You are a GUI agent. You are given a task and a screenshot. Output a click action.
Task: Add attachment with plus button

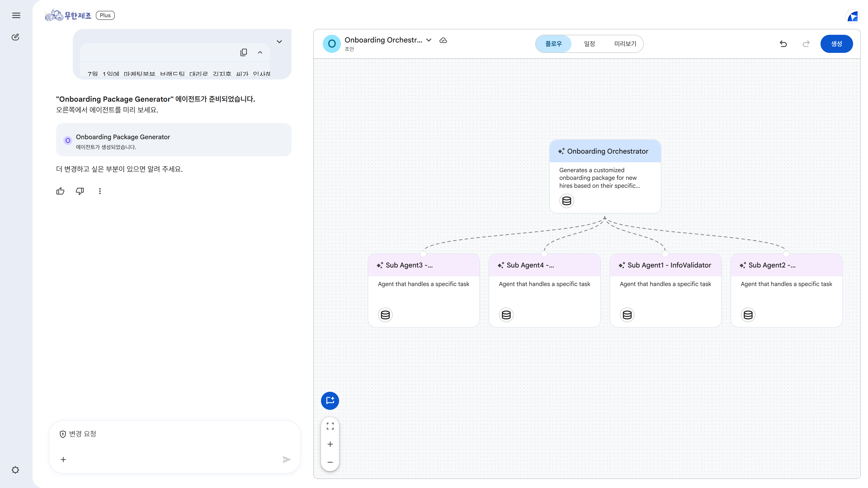click(x=63, y=459)
